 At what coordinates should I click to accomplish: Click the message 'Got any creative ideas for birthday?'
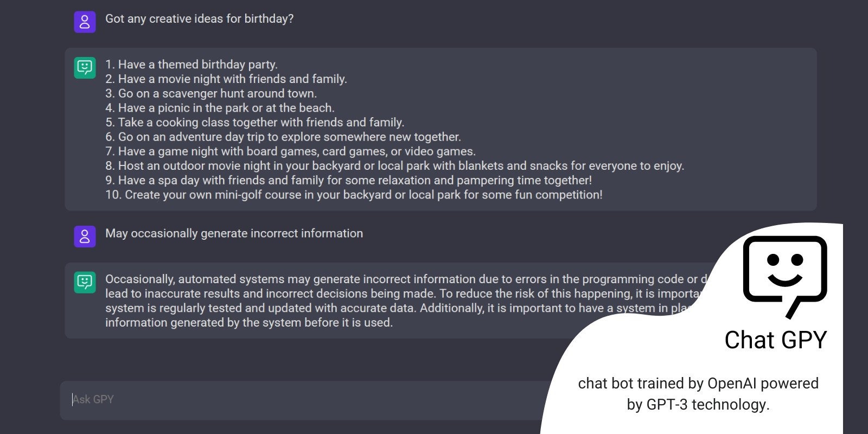200,18
